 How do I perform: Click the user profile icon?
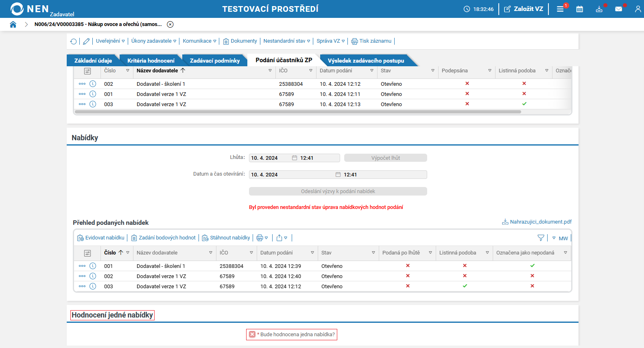pyautogui.click(x=638, y=9)
